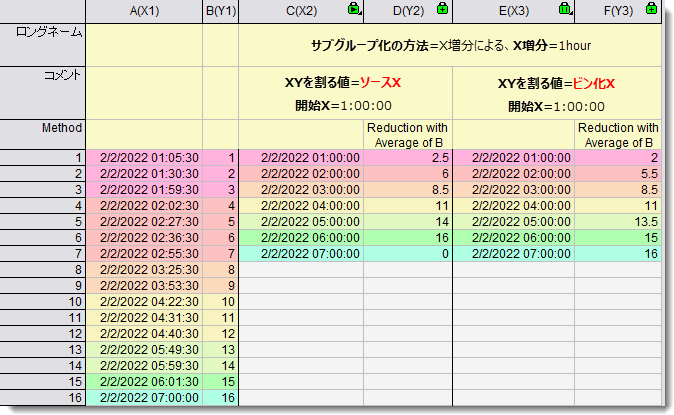Click Reduction with Average of B under D(Y2)
Viewport: 674px width, 415px height.
click(x=408, y=135)
